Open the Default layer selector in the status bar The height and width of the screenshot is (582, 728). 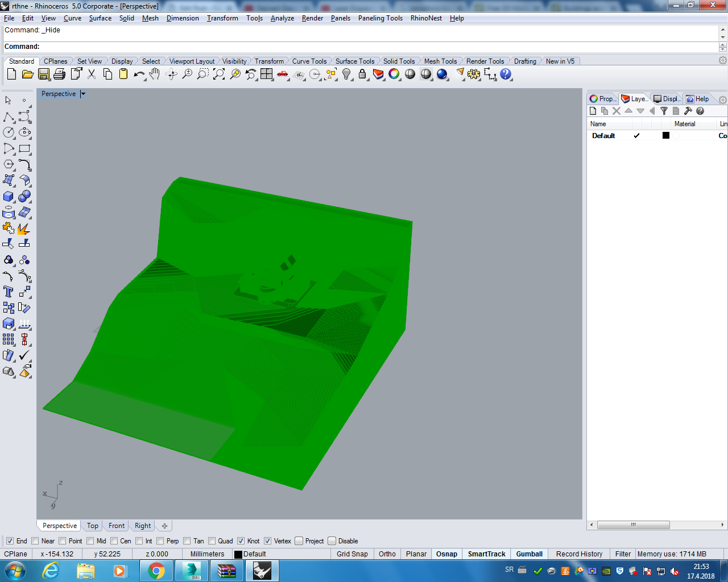click(281, 554)
